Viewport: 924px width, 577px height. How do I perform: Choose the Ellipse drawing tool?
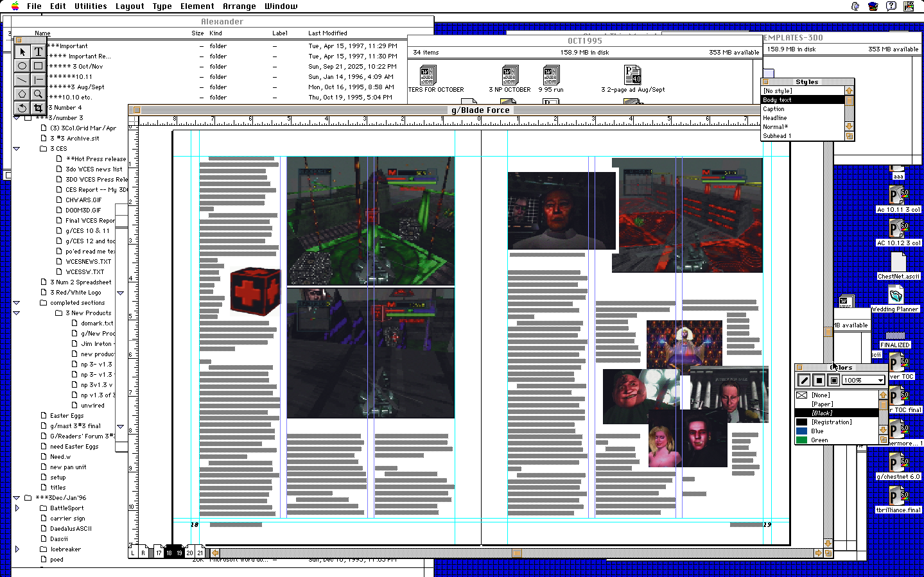click(22, 65)
